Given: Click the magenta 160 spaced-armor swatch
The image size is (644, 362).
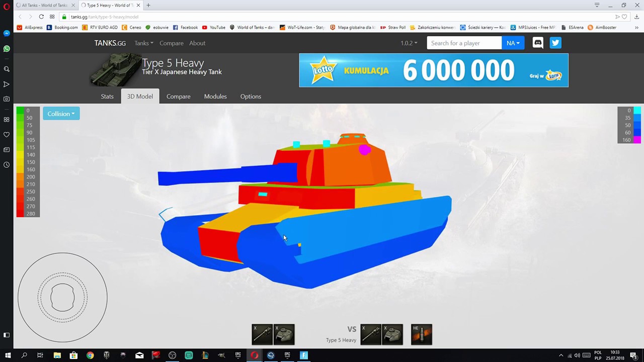Looking at the screenshot, I should tap(637, 140).
